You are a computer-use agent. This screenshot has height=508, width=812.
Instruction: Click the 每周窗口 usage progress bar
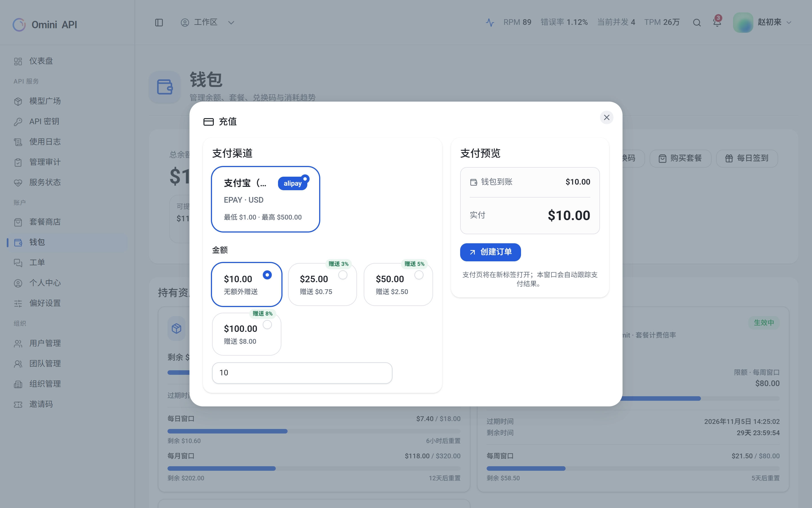633,468
